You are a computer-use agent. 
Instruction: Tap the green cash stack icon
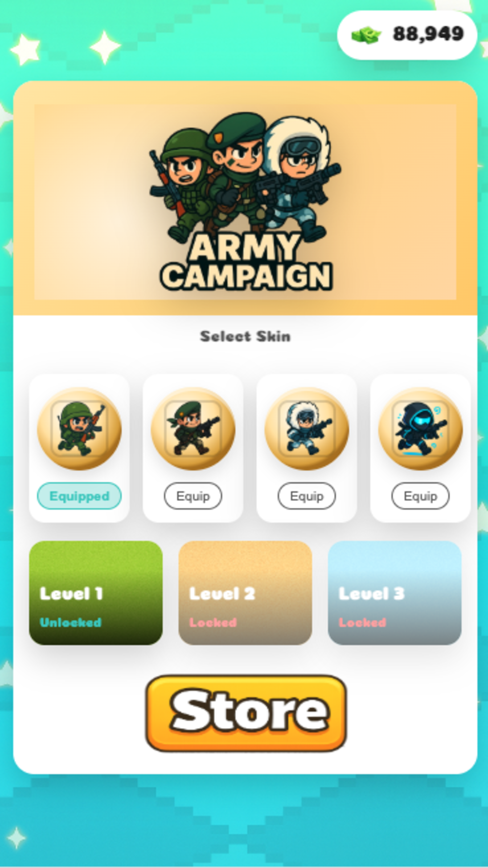coord(366,35)
